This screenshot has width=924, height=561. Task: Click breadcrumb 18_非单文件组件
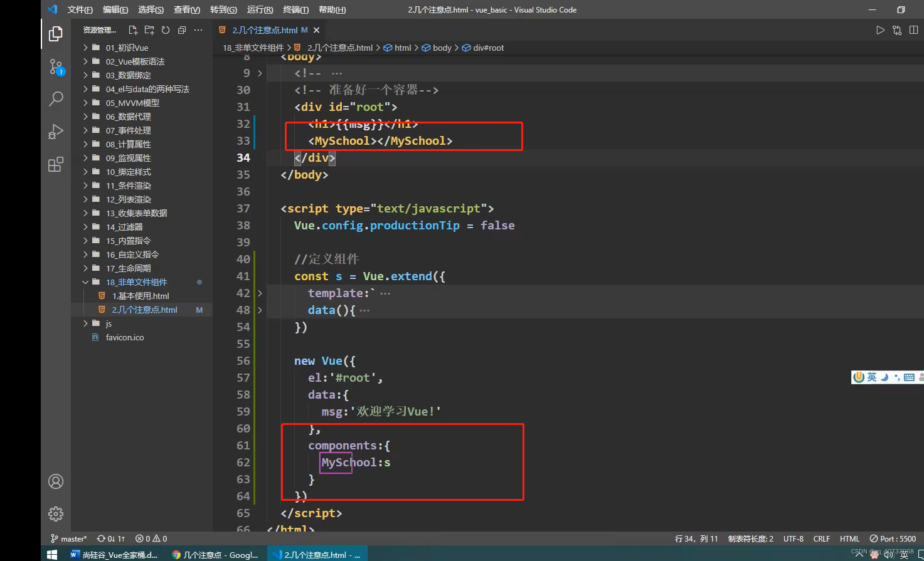point(253,48)
